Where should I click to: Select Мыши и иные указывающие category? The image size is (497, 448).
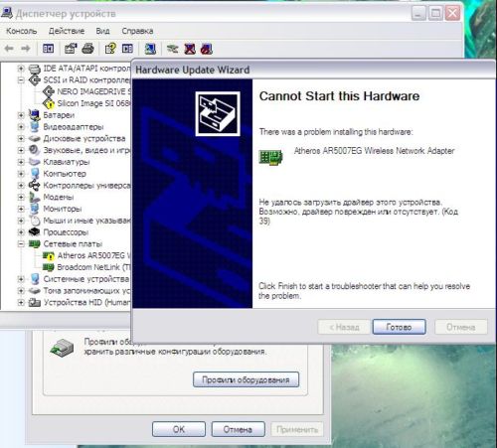pyautogui.click(x=87, y=221)
